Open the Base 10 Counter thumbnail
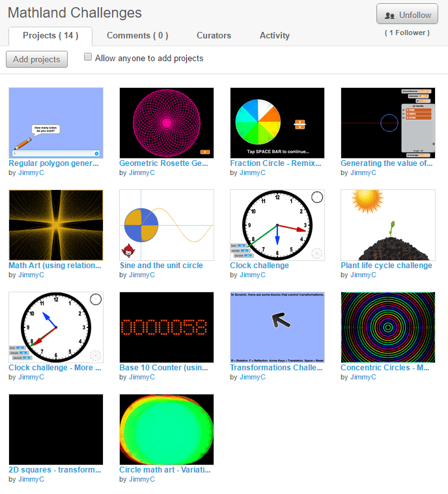Viewport: 448px width, 494px height. [166, 327]
